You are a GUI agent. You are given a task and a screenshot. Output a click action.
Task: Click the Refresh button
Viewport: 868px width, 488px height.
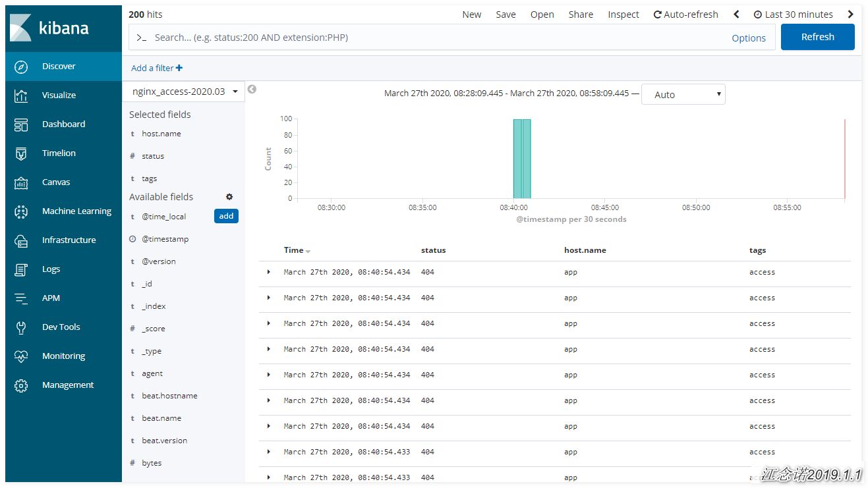818,37
